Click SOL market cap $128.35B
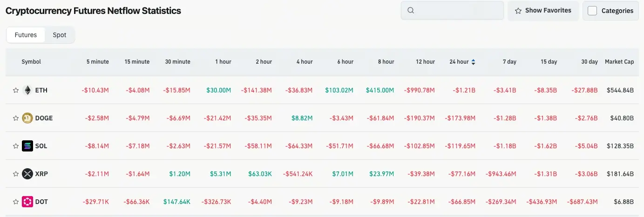Image resolution: width=644 pixels, height=217 pixels. coord(621,146)
